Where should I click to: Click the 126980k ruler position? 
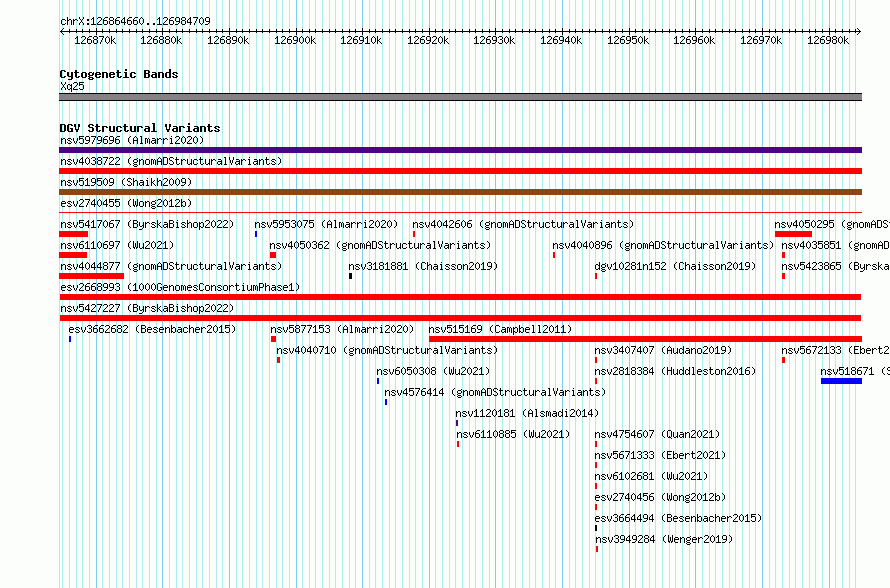828,40
